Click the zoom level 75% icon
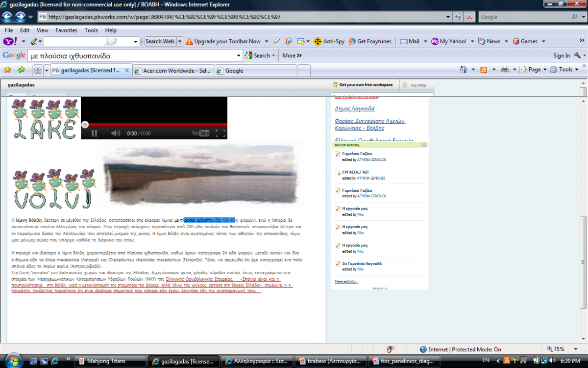 550,349
